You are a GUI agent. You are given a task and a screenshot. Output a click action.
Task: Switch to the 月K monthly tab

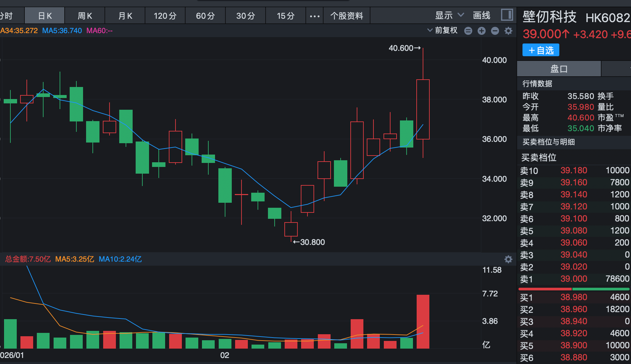pyautogui.click(x=125, y=16)
